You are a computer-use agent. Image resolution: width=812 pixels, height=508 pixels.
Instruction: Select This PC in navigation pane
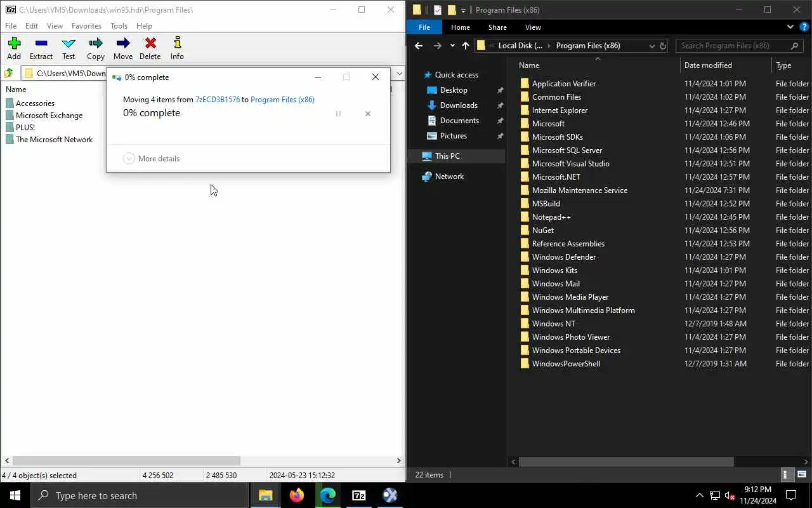pos(447,156)
